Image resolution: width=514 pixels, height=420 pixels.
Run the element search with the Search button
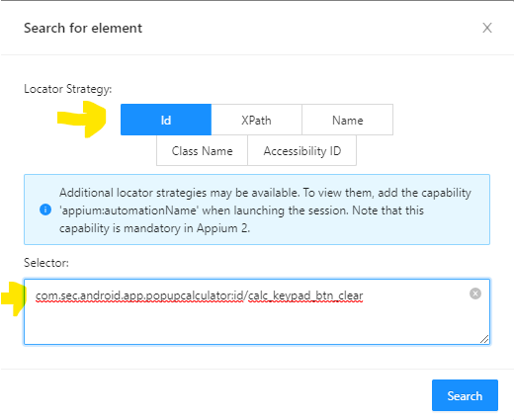pyautogui.click(x=465, y=395)
